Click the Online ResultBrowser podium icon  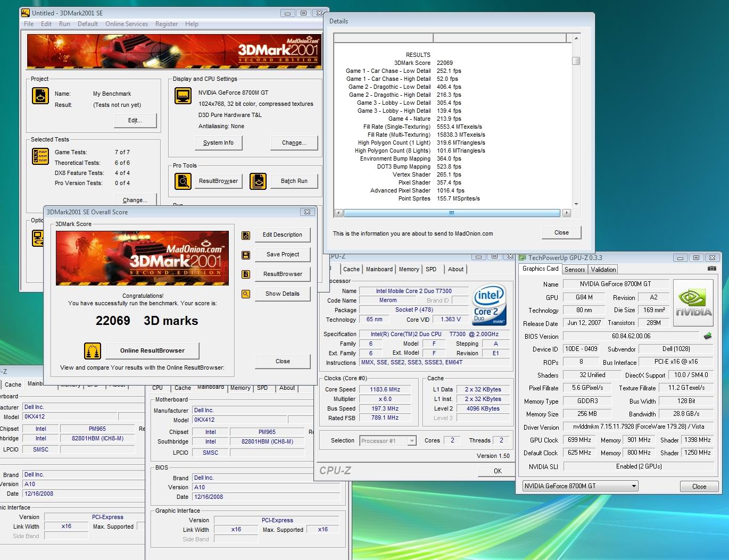coord(93,351)
